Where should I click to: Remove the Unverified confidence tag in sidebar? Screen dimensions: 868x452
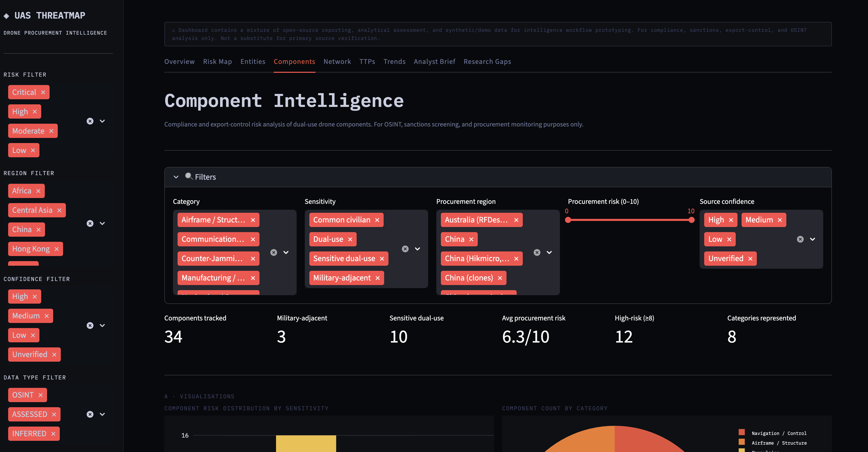point(54,355)
